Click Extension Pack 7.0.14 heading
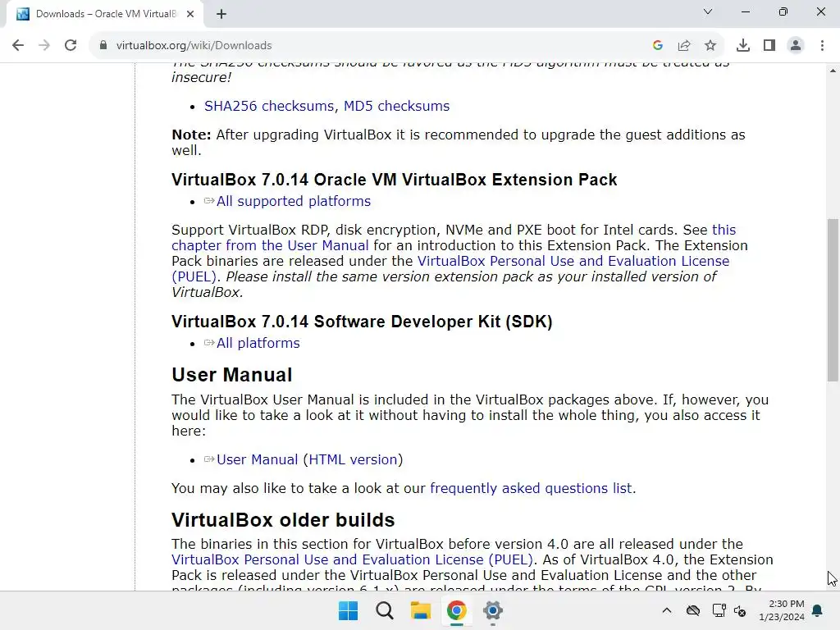 (395, 180)
